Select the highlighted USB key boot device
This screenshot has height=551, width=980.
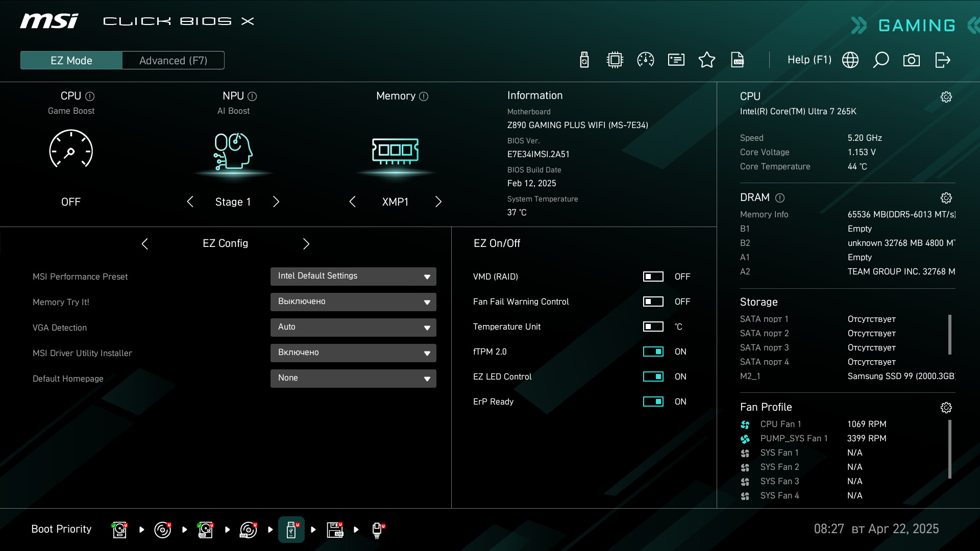(291, 530)
